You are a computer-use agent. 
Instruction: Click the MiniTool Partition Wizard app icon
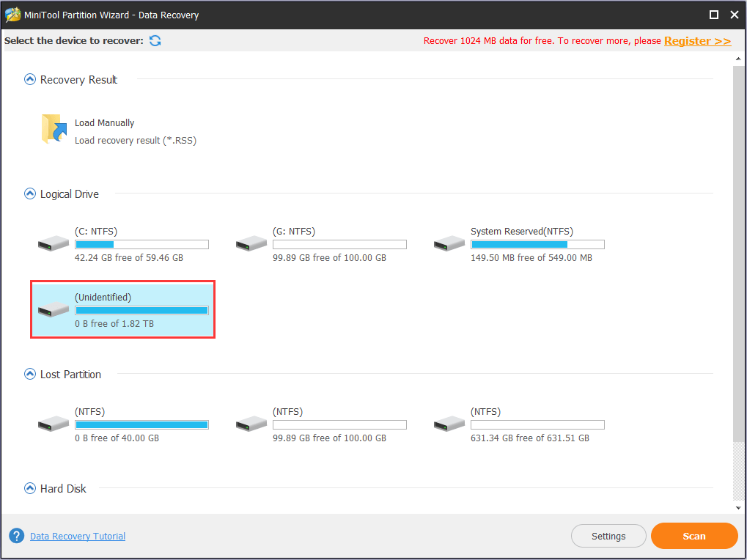click(x=13, y=15)
